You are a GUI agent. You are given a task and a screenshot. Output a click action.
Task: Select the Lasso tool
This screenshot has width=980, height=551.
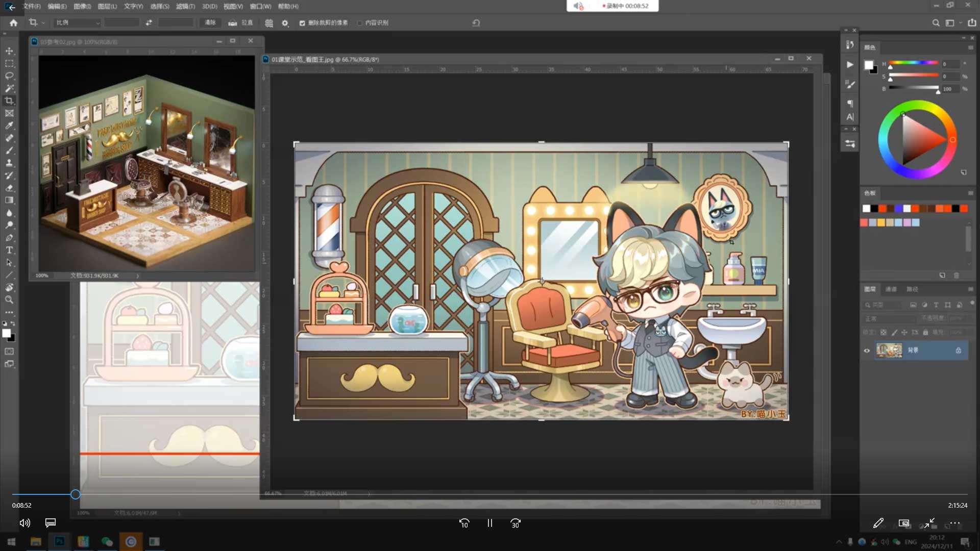point(9,76)
